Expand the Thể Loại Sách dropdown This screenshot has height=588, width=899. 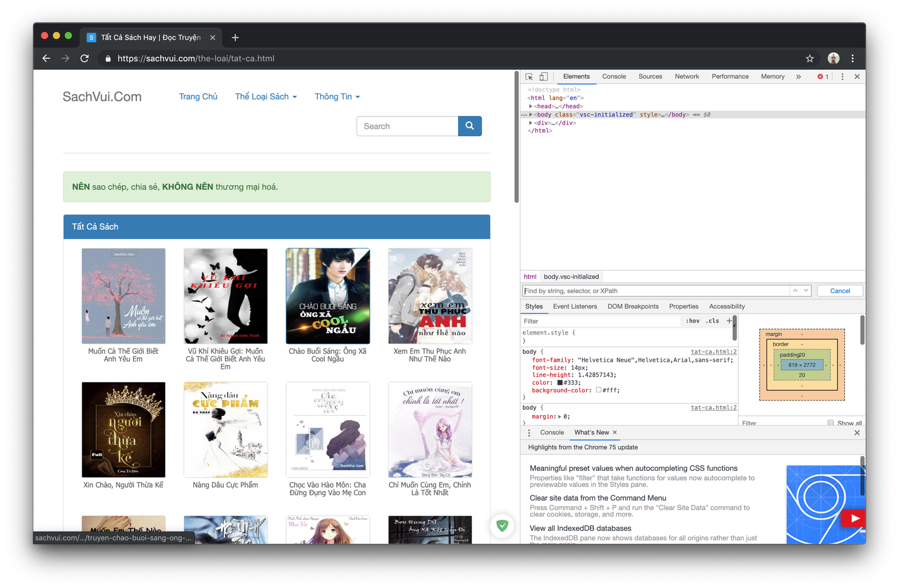(x=266, y=96)
